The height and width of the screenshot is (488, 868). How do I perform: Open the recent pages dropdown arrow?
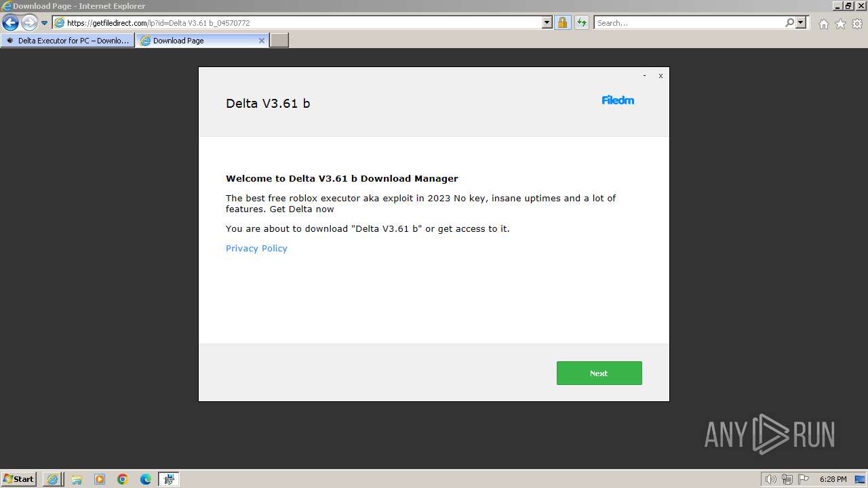coord(45,23)
